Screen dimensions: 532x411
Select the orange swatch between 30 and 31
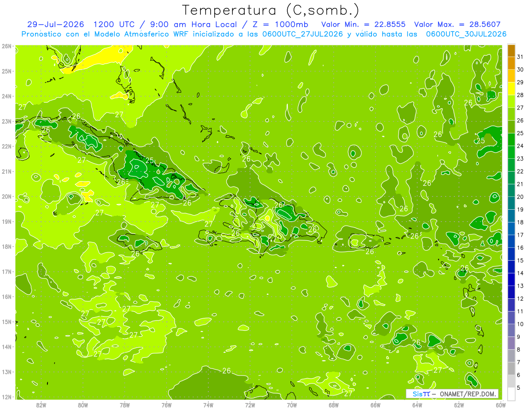point(511,63)
